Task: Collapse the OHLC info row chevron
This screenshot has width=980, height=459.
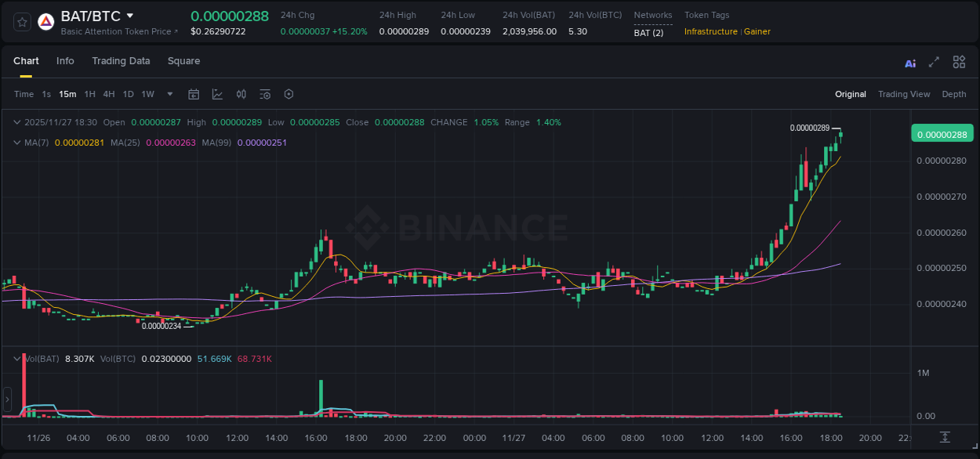Action: pos(16,122)
